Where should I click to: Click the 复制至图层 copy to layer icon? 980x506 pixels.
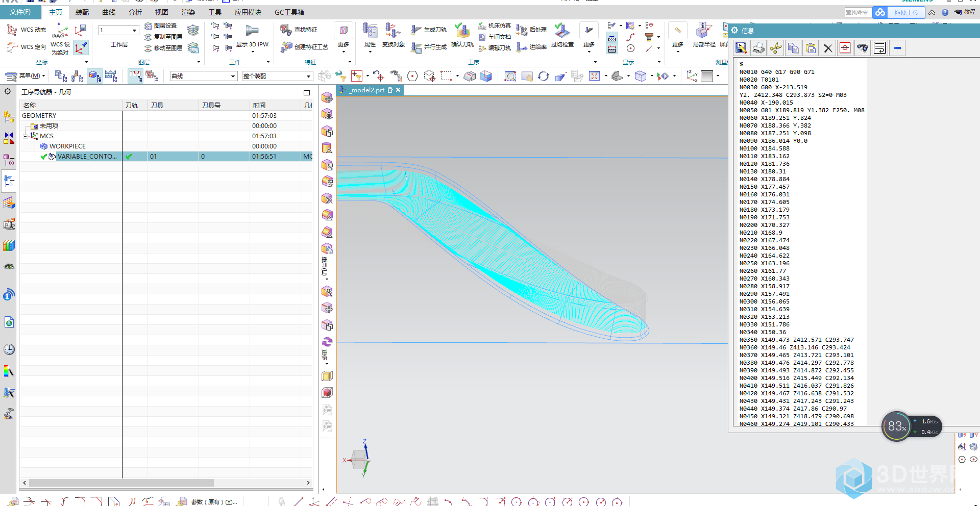click(148, 37)
